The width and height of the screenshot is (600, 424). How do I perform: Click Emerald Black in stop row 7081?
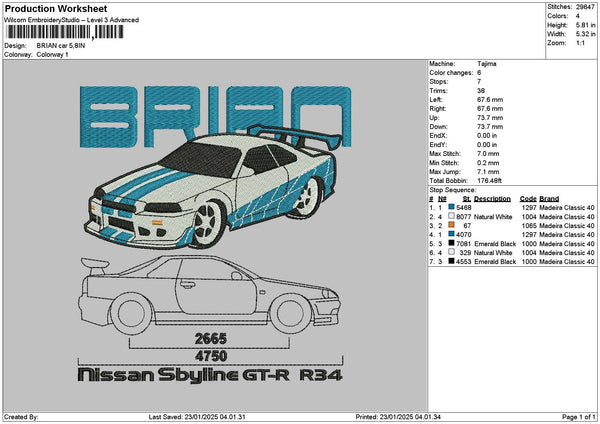(x=495, y=244)
